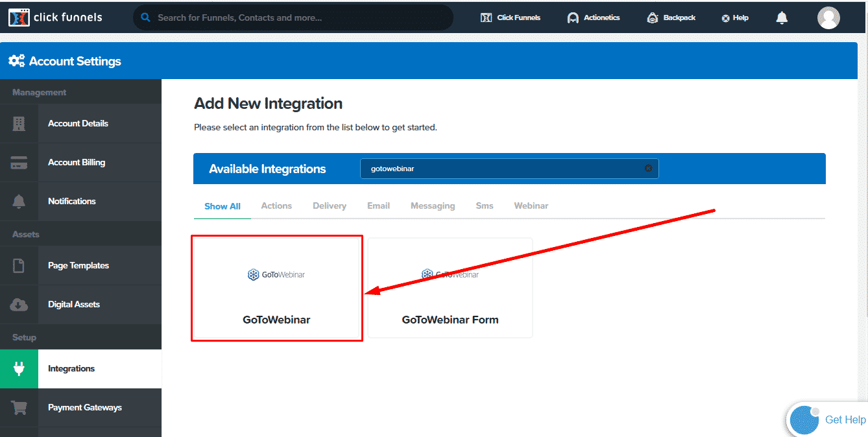Click the Account Billing card icon
The height and width of the screenshot is (437, 868).
(19, 163)
